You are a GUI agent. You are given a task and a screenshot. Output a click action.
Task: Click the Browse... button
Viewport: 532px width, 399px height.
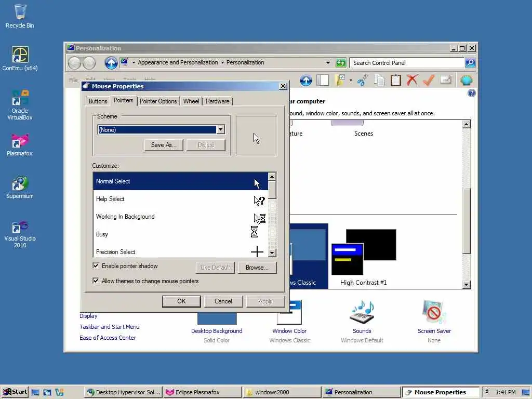coord(257,268)
